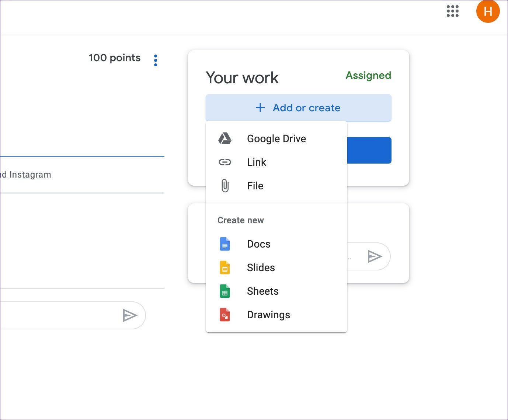This screenshot has width=508, height=420.
Task: Click the chain link icon
Action: pyautogui.click(x=225, y=162)
